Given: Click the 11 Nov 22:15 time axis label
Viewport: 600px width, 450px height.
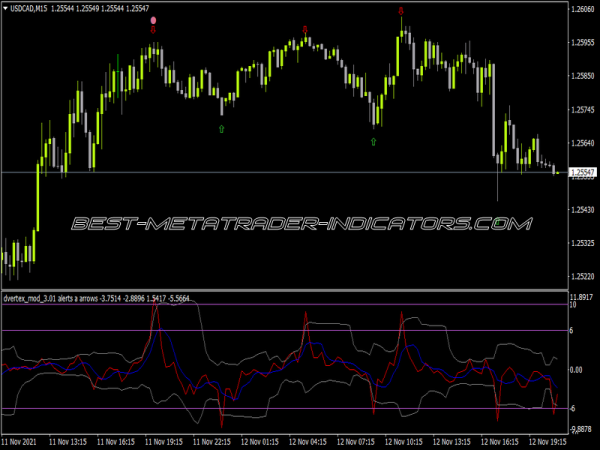Looking at the screenshot, I should (x=212, y=442).
